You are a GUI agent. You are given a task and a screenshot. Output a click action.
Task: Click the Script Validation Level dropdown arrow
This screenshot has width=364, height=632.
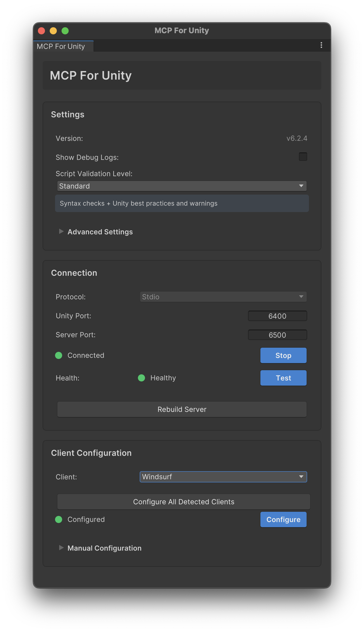point(301,186)
